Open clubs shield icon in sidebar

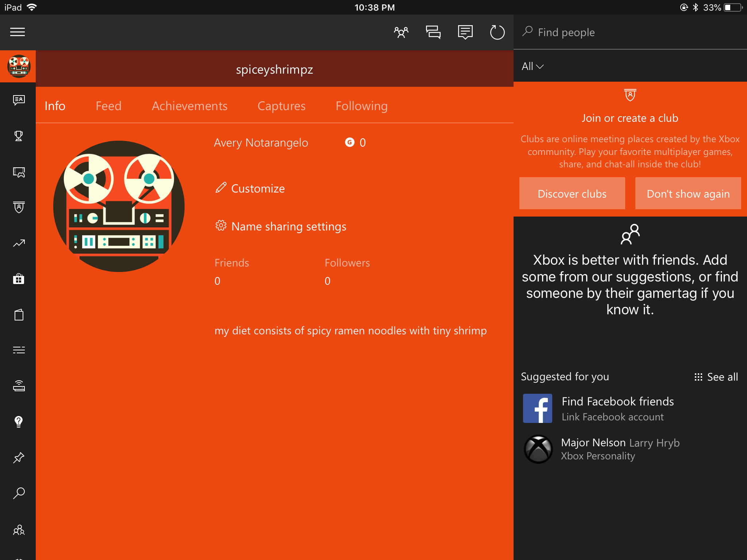[x=19, y=207]
